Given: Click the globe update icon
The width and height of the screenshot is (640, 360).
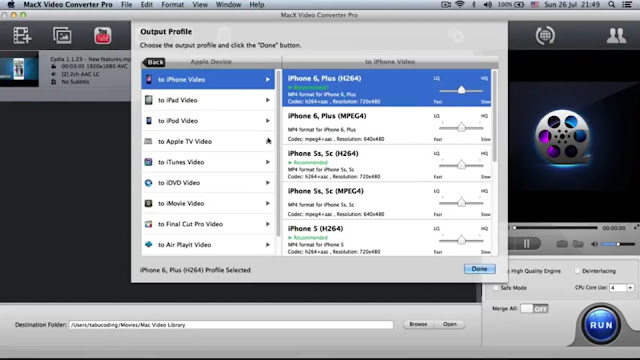Looking at the screenshot, I should tap(545, 36).
